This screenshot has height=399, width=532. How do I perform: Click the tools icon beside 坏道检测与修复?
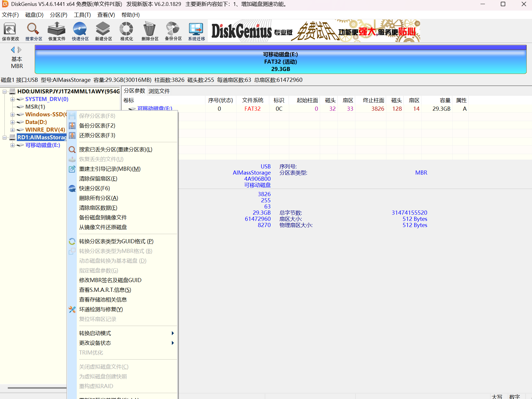[x=72, y=309]
